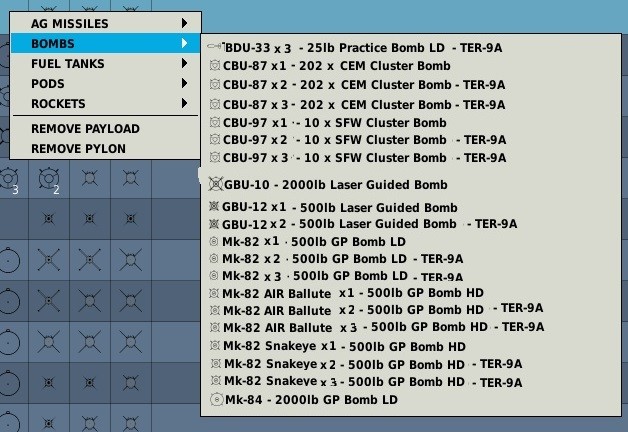The image size is (628, 432).
Task: Select Mk-82 Snakeye x 2 TER-9A
Action: [x=366, y=364]
